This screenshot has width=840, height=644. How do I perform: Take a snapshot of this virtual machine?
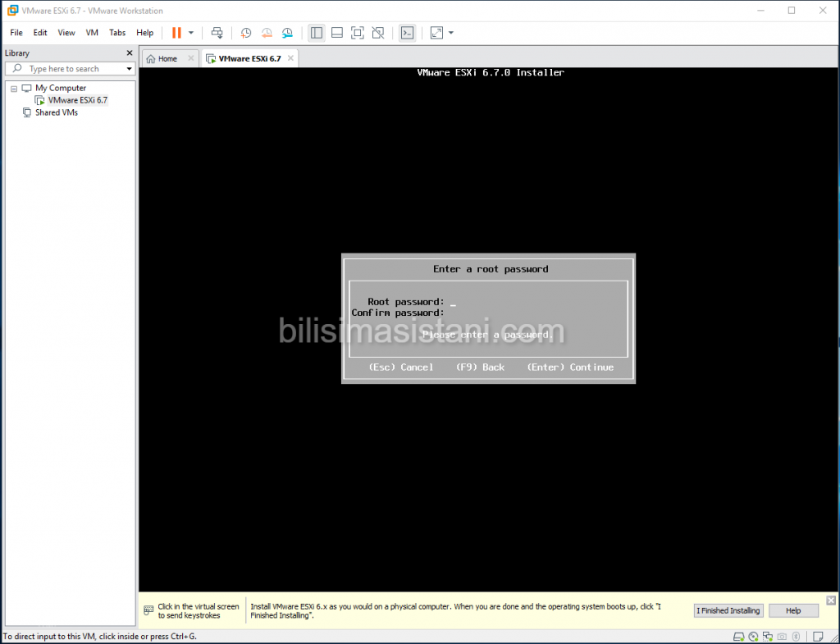tap(246, 33)
